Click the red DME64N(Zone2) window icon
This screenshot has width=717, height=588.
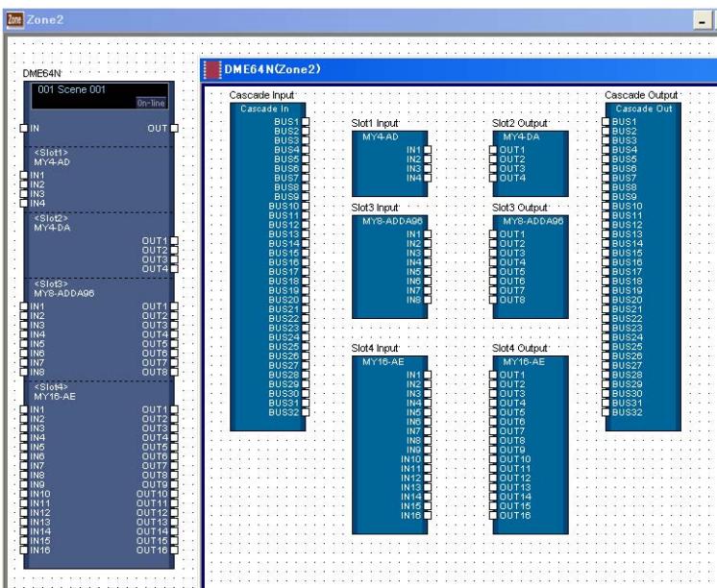(212, 69)
